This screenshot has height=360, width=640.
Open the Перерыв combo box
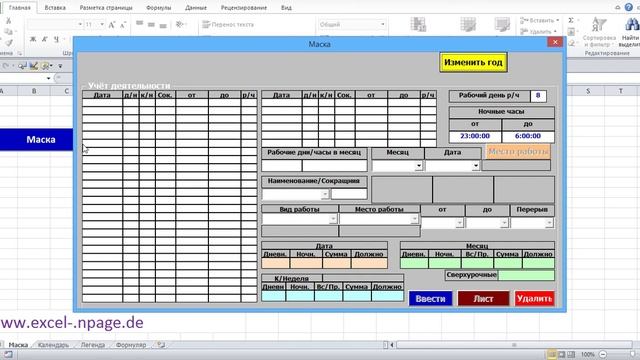pyautogui.click(x=549, y=223)
